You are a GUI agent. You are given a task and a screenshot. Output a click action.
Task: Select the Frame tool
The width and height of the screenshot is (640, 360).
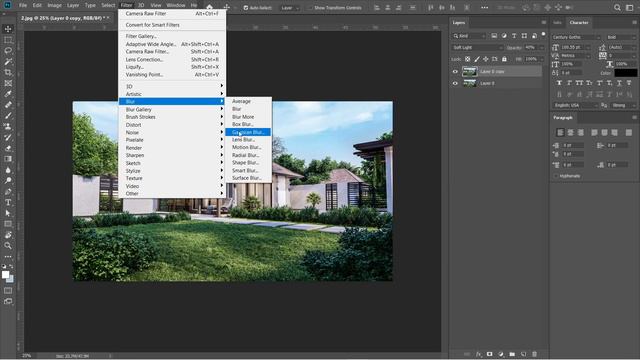pyautogui.click(x=8, y=83)
